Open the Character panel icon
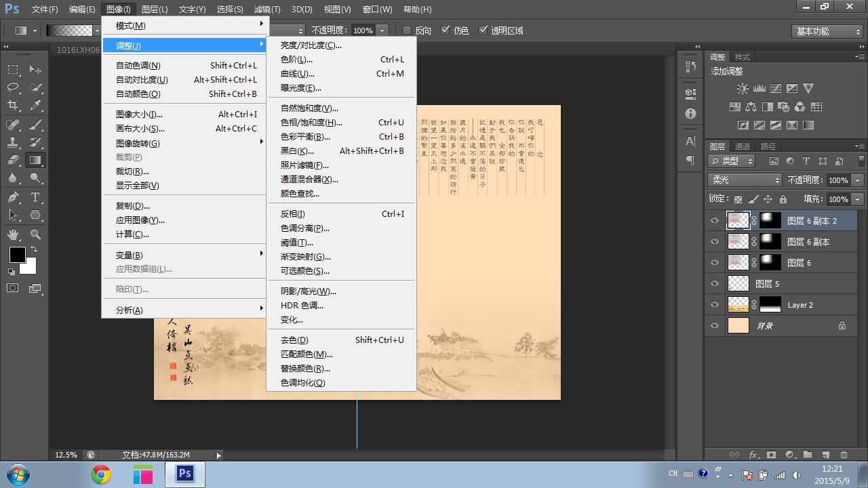 point(690,141)
